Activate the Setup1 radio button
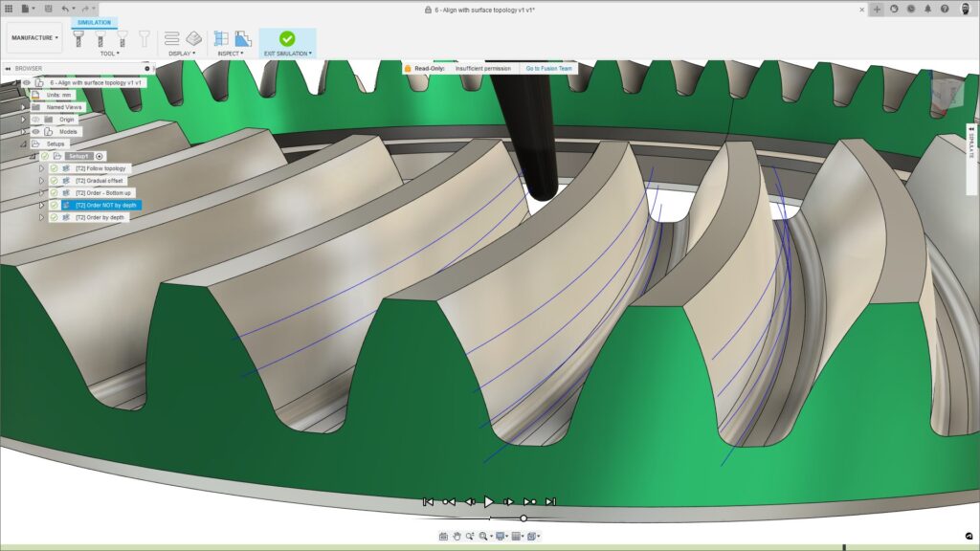The height and width of the screenshot is (551, 980). pos(100,156)
